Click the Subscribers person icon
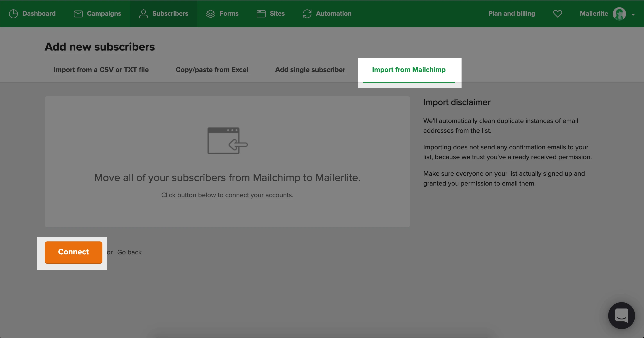The width and height of the screenshot is (644, 338). tap(143, 14)
